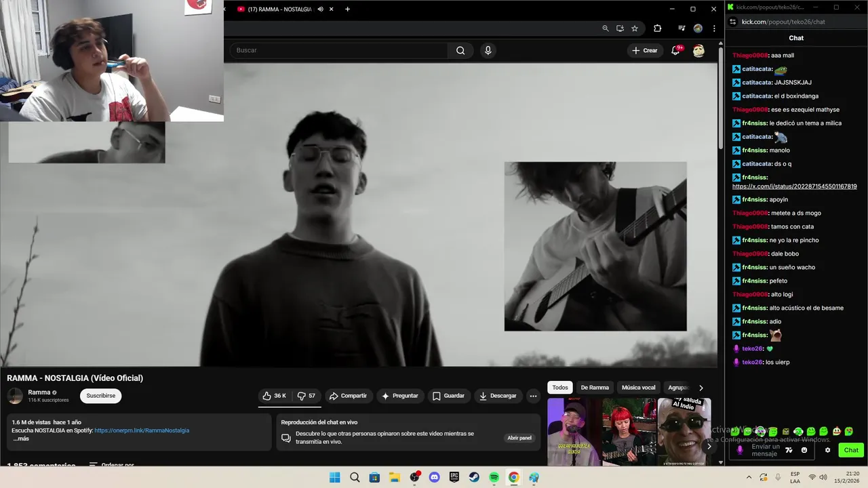868x488 pixels.
Task: Advance Shorts carousel with next arrow
Action: tap(709, 446)
